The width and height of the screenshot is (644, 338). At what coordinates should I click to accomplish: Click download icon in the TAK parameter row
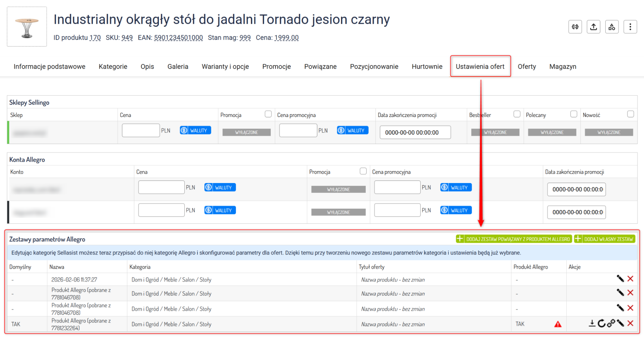pyautogui.click(x=592, y=323)
